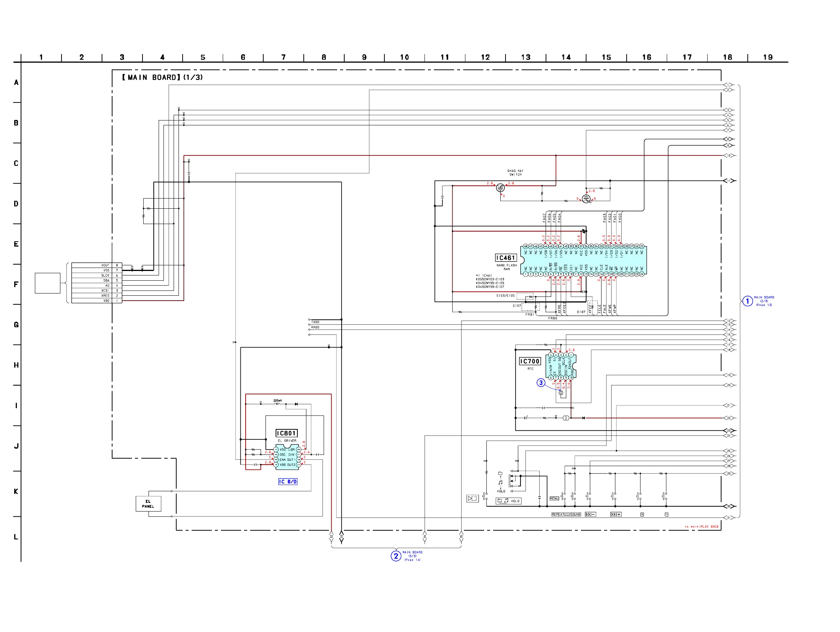
Task: Click the blue circled number 3 marker
Action: coord(541,383)
